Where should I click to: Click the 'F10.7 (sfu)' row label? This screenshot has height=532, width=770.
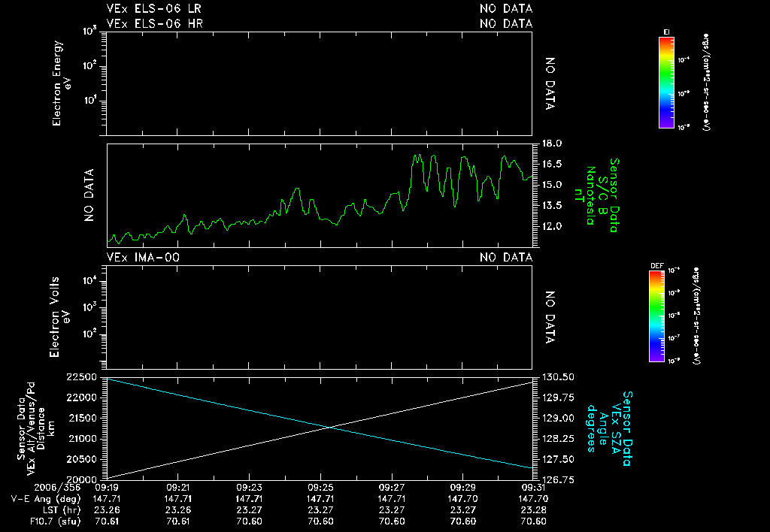[x=56, y=521]
